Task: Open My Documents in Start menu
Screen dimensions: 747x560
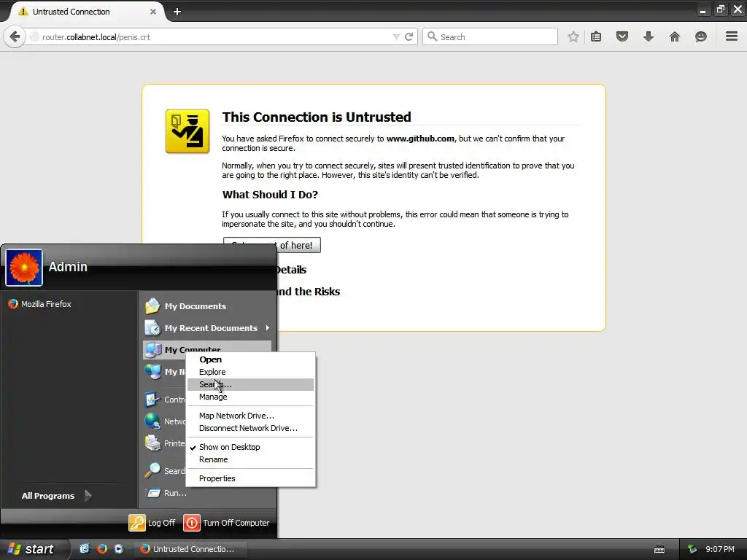Action: [x=207, y=306]
